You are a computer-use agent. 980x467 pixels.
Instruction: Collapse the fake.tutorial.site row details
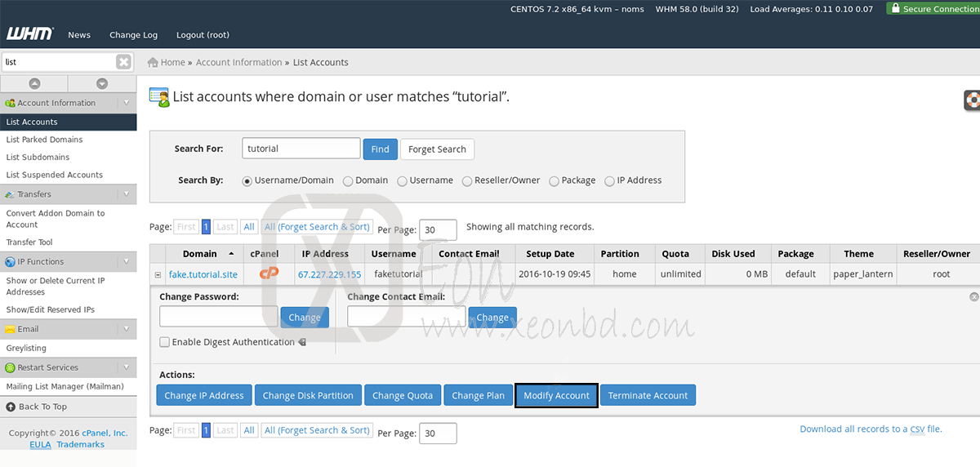158,275
